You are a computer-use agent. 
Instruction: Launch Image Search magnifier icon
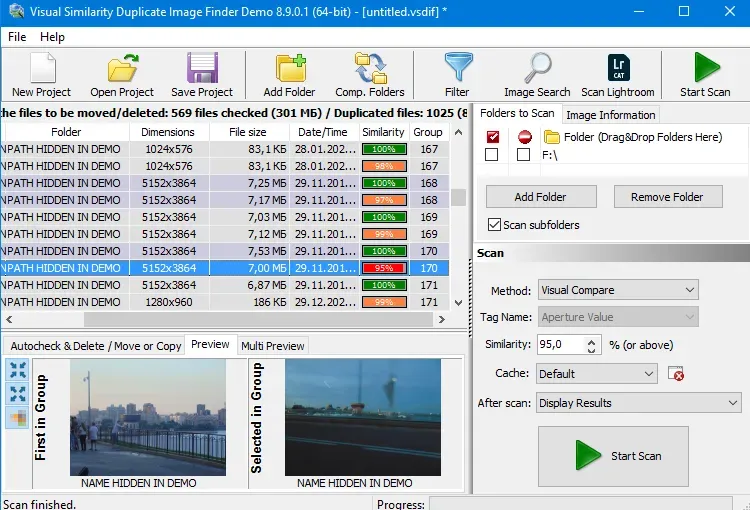pyautogui.click(x=537, y=69)
